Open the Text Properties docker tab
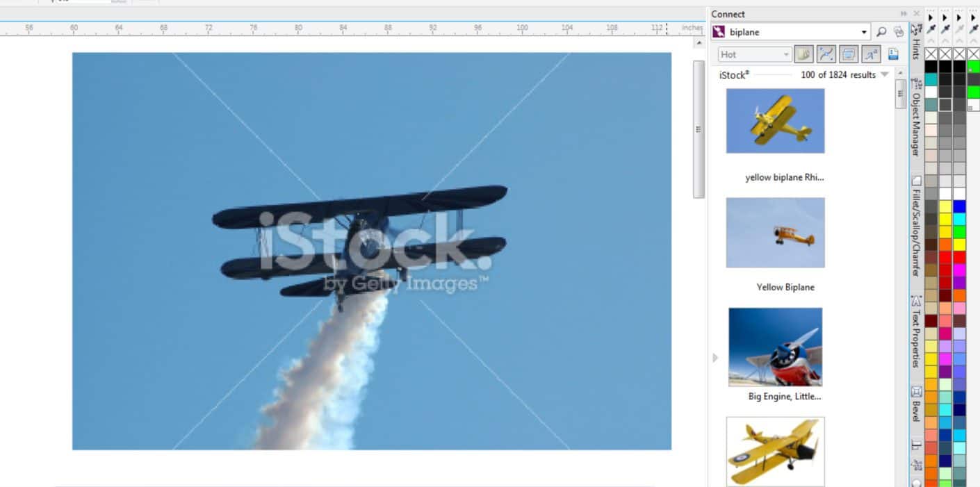980x487 pixels. tap(916, 331)
